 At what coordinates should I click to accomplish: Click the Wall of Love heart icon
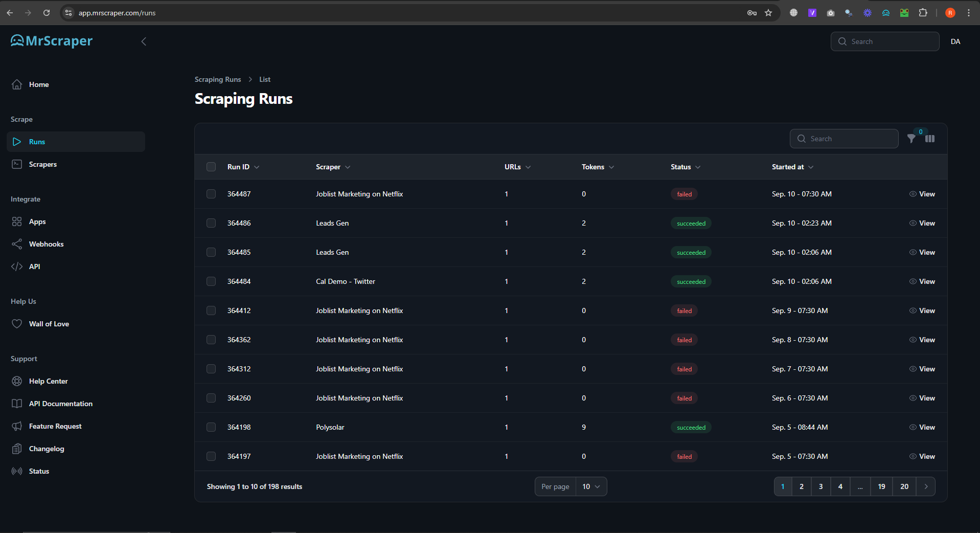point(17,324)
